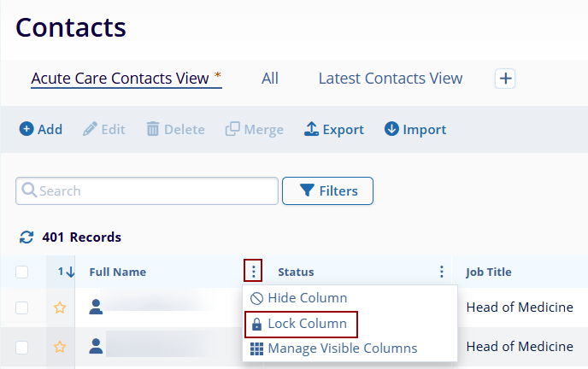Add a new view with plus button
Viewport: 588px width, 369px height.
(x=506, y=79)
